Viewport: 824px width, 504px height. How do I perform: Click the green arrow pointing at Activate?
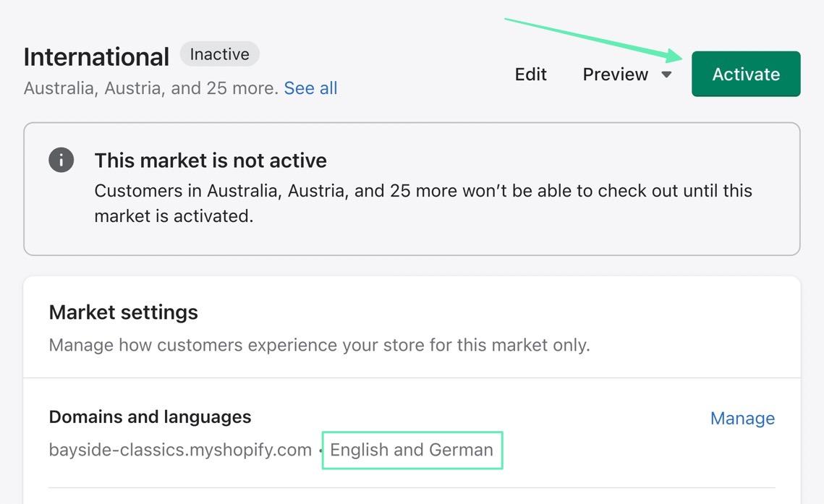pyautogui.click(x=593, y=38)
